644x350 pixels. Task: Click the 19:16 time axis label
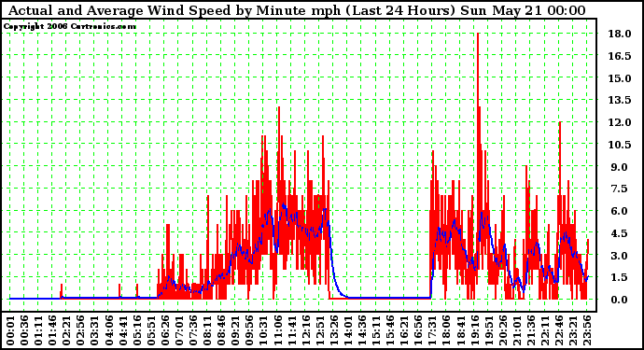(474, 330)
